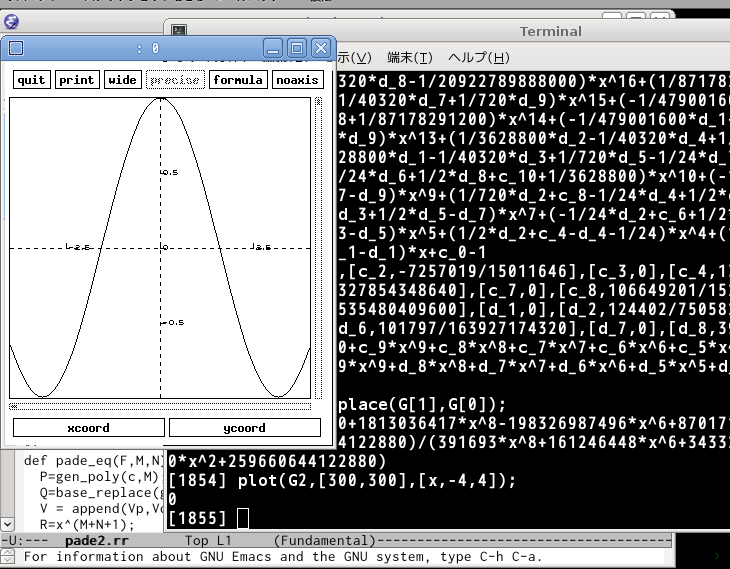
Task: Click the ycoord field in plot window
Action: click(244, 427)
